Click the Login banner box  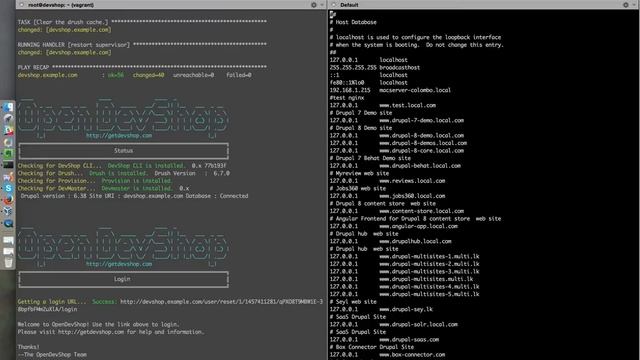[123, 279]
